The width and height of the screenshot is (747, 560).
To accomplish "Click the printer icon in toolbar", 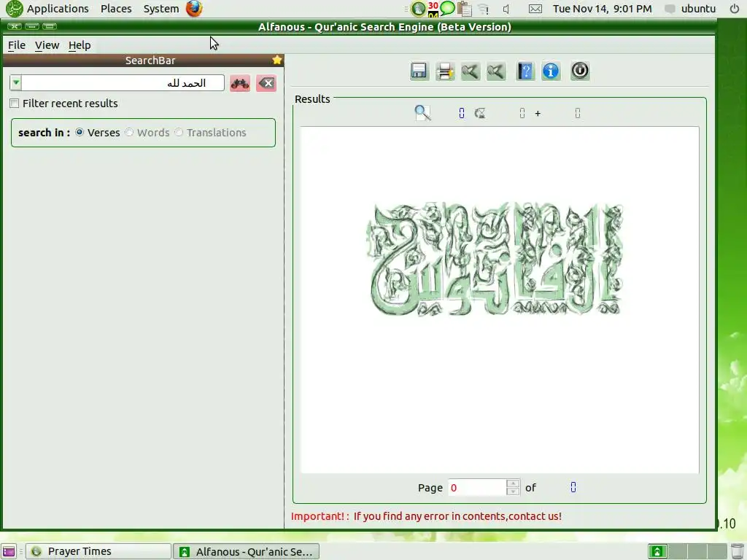I will tap(445, 71).
